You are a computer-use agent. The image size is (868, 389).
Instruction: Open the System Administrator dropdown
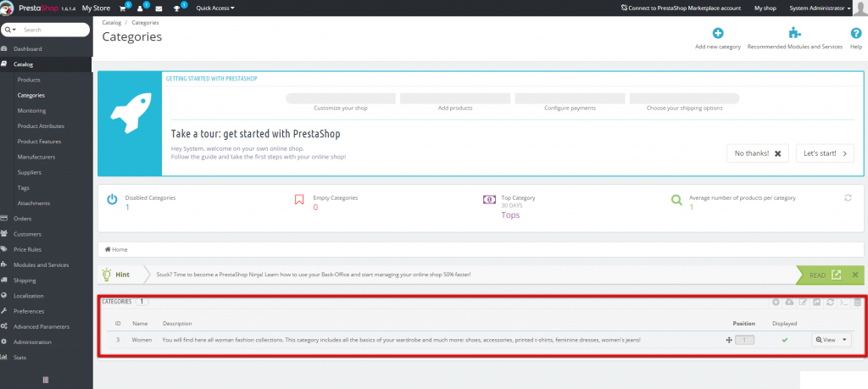point(821,8)
